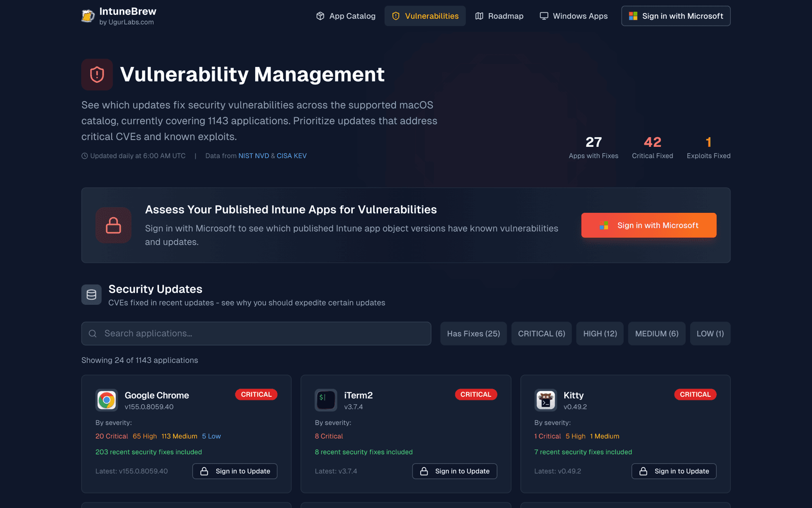
Task: Click the Kitty card title
Action: [x=573, y=395]
